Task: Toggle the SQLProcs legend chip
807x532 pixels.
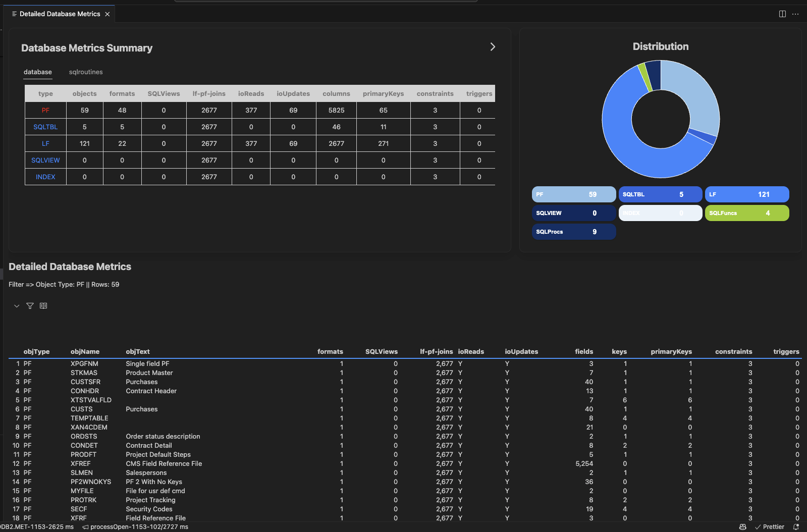Action: coord(573,232)
